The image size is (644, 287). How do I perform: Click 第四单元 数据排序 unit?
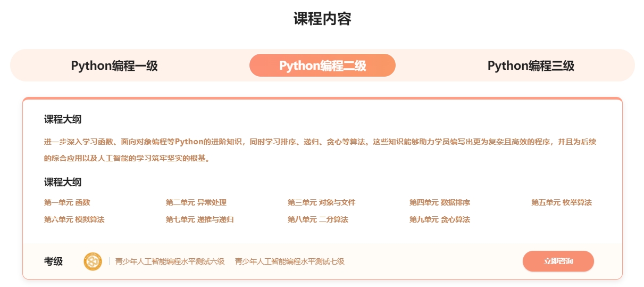point(439,202)
